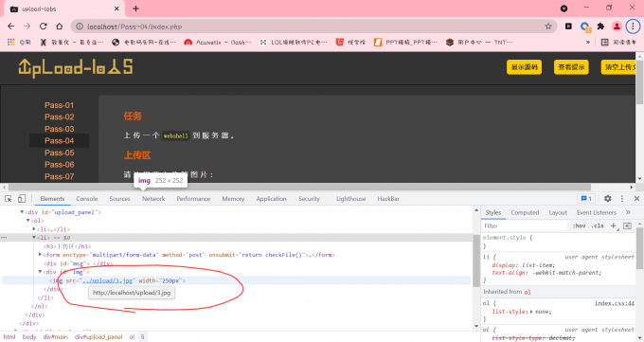The width and height of the screenshot is (644, 342).
Task: Open Pass-06 in sidebar
Action: pos(59,165)
